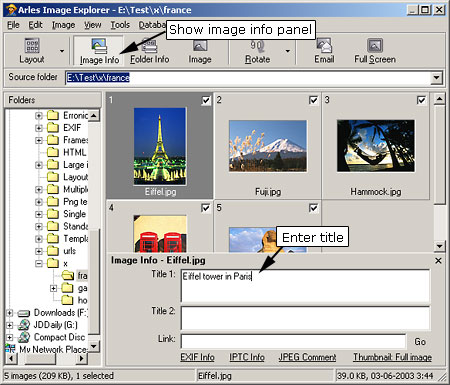The width and height of the screenshot is (450, 385).
Task: Select the HTML folder
Action: 74,152
